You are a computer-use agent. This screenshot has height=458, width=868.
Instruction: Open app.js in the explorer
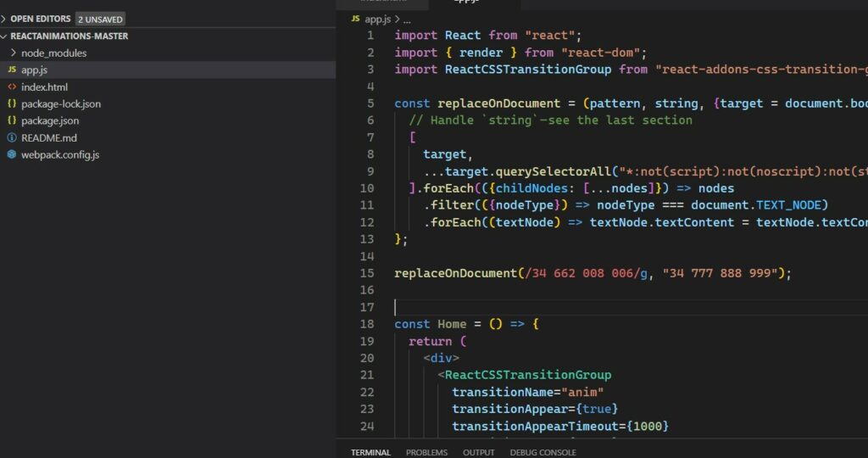(x=34, y=70)
